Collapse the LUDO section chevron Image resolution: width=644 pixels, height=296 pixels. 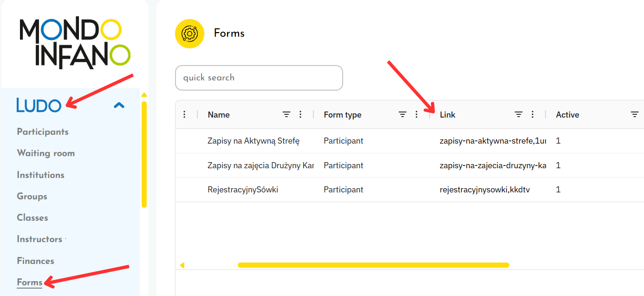click(119, 105)
